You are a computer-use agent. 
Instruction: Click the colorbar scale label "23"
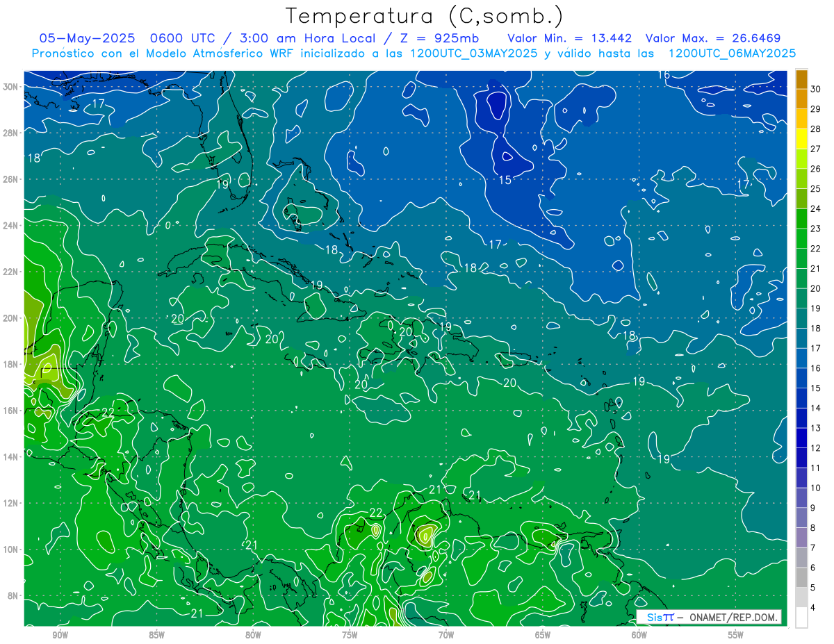point(816,229)
